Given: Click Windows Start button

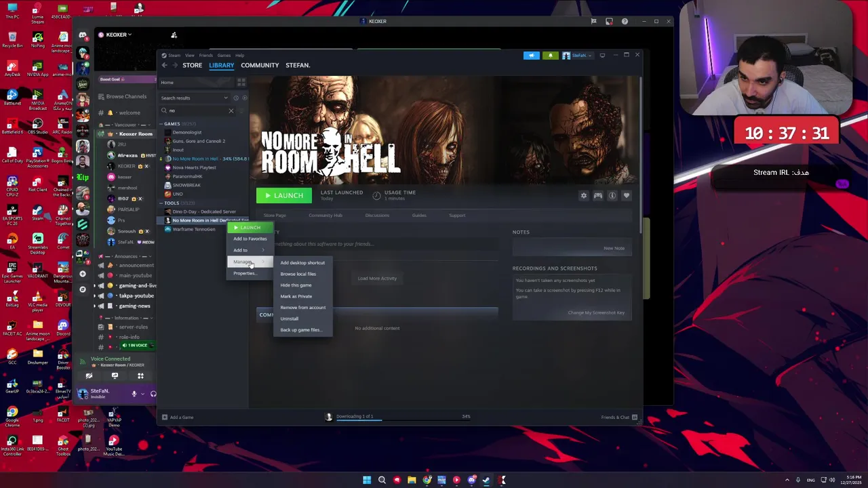Looking at the screenshot, I should coord(367,480).
